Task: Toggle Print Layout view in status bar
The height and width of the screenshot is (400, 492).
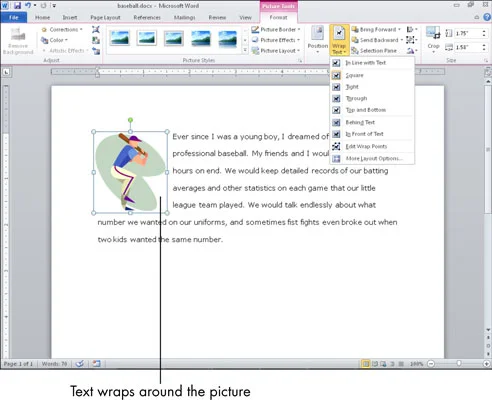Action: [x=366, y=364]
